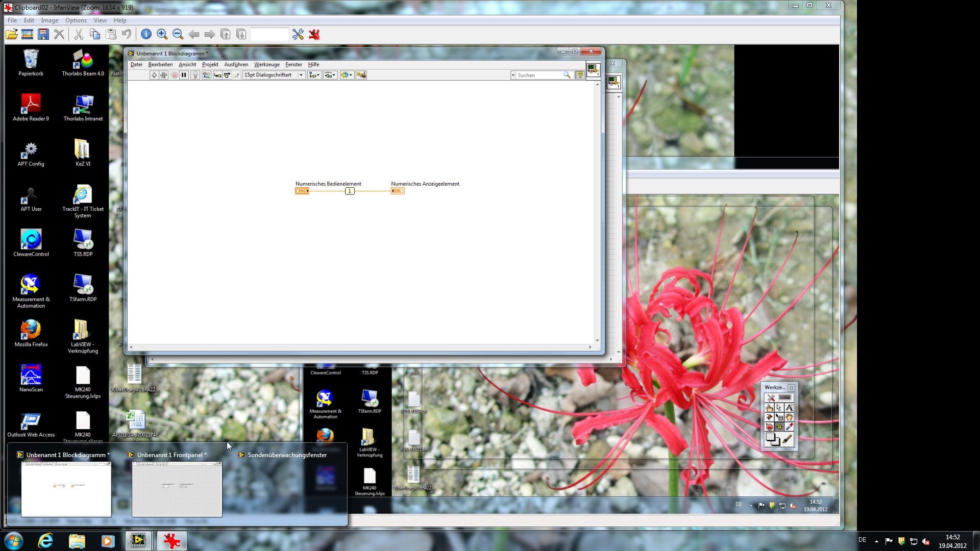Open the File menu in IrfanView
Image resolution: width=980 pixels, height=551 pixels.
point(12,20)
